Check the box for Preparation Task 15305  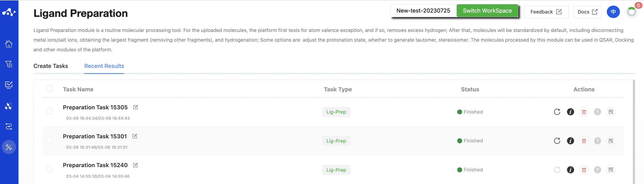tap(50, 111)
